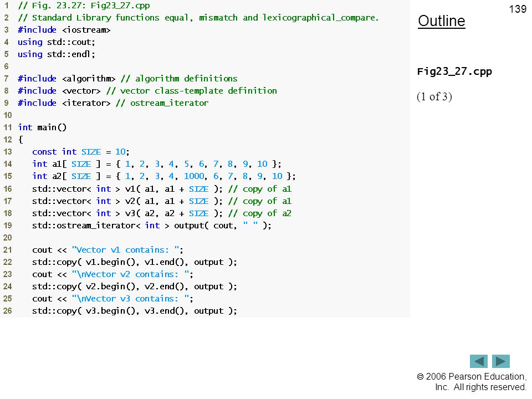Select the ostream_iterator output declaration line

pos(152,226)
